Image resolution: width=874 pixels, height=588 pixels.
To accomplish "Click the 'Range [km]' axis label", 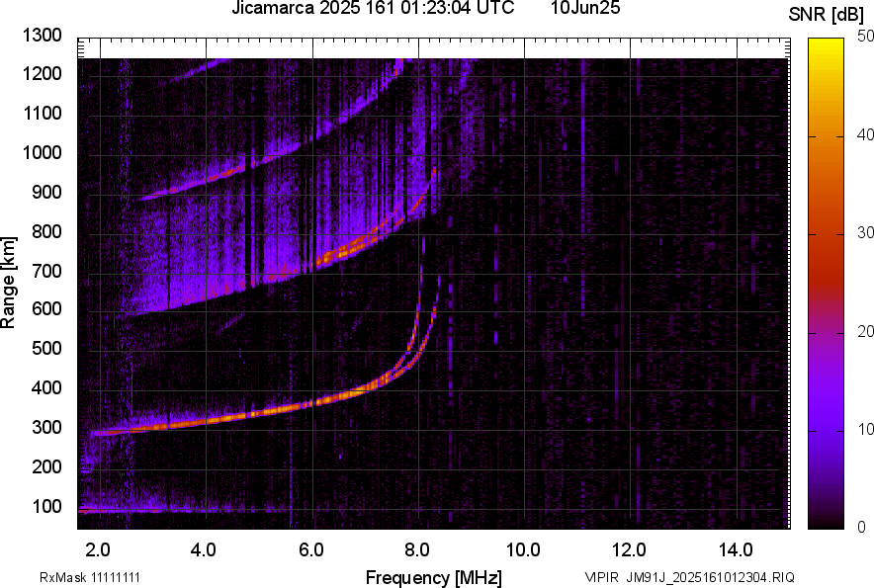I will (x=8, y=283).
